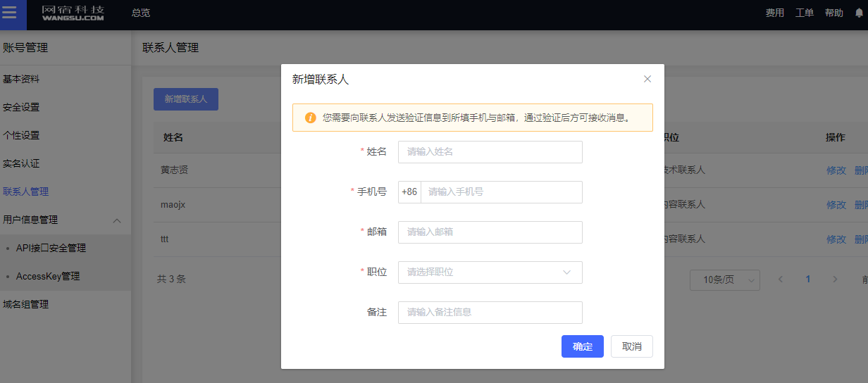Click the 邮箱 email input field
This screenshot has width=868, height=383.
click(490, 232)
